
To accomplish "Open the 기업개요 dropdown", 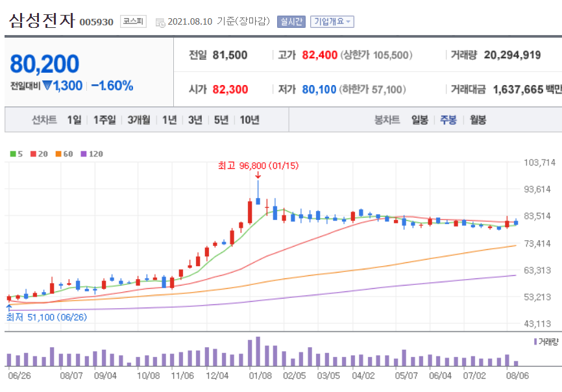I will [x=332, y=22].
